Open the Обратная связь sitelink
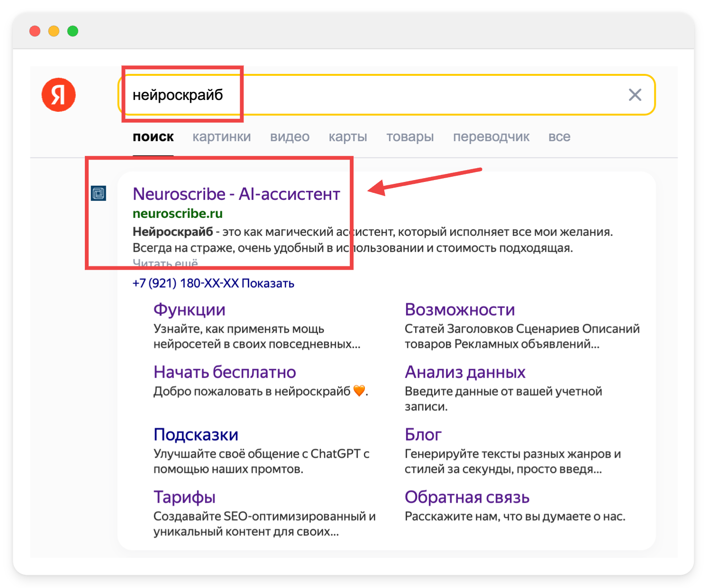The height and width of the screenshot is (588, 708). [x=467, y=498]
